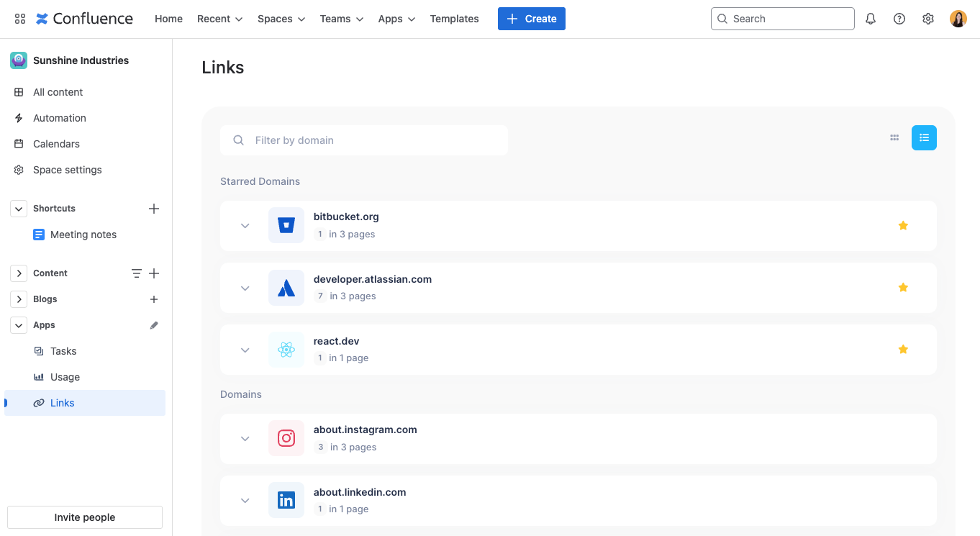Viewport: 980px width, 536px height.
Task: Open notifications bell icon
Action: pos(870,19)
